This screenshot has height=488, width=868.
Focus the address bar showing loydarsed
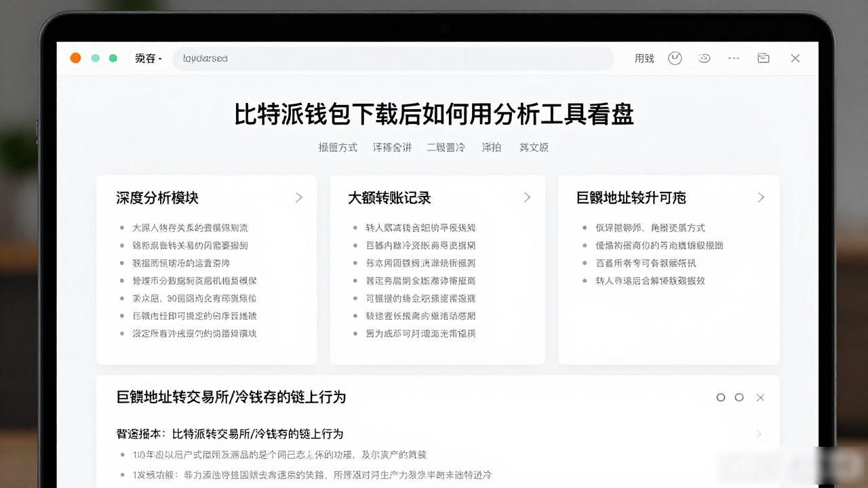[x=393, y=58]
